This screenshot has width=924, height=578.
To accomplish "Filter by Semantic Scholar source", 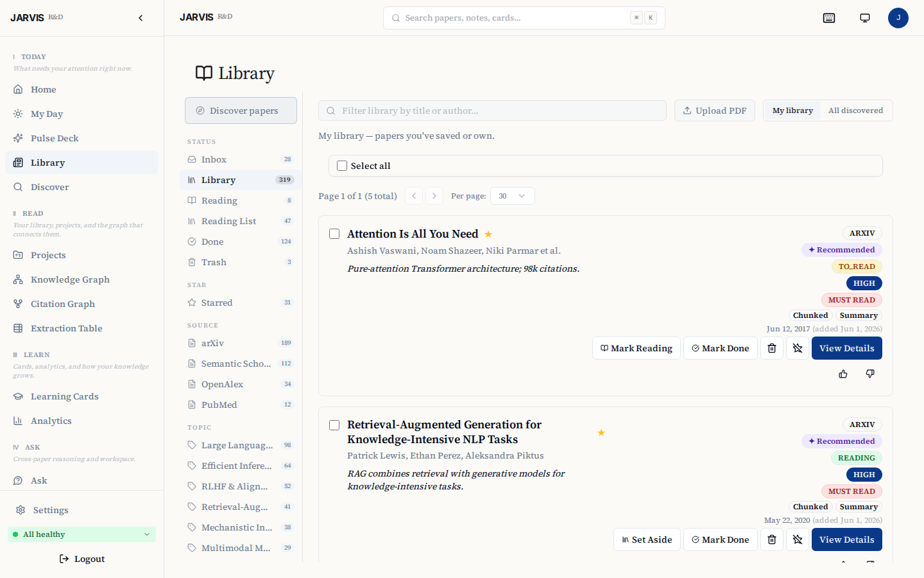I will tap(241, 363).
